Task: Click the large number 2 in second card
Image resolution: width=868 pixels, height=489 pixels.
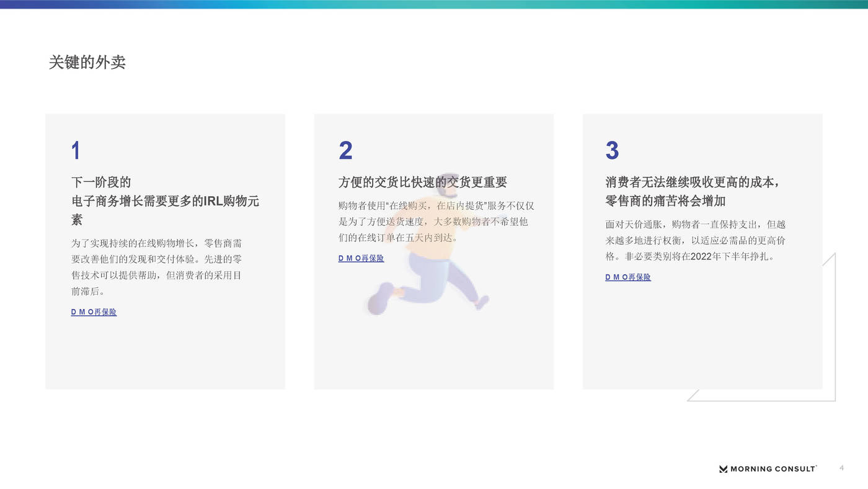Action: pyautogui.click(x=345, y=151)
